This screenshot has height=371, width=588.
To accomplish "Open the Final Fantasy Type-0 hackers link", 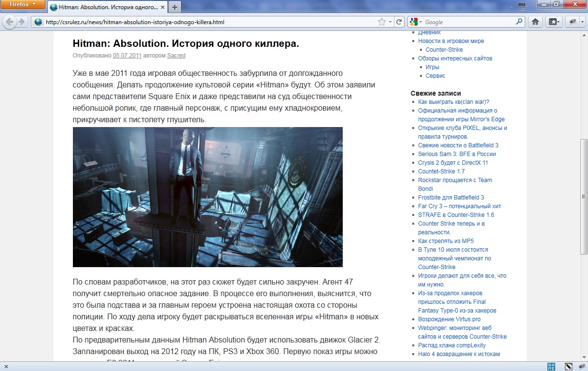I will [457, 302].
